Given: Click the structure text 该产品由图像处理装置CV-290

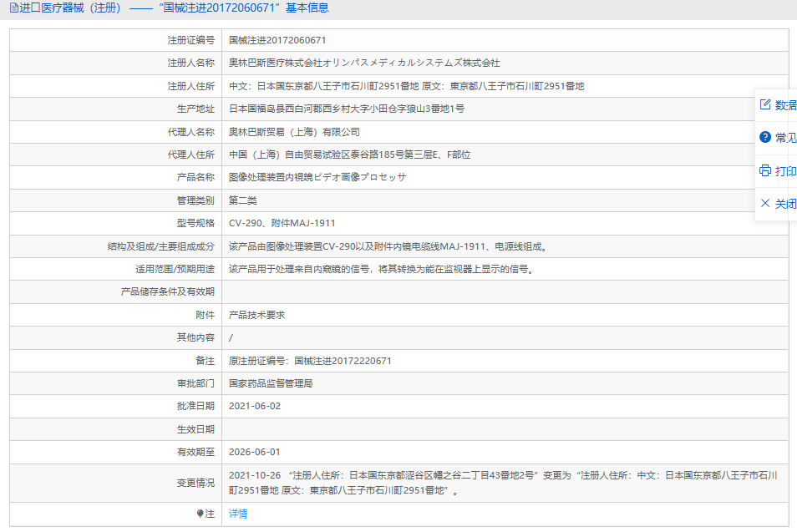Looking at the screenshot, I should pos(389,246).
